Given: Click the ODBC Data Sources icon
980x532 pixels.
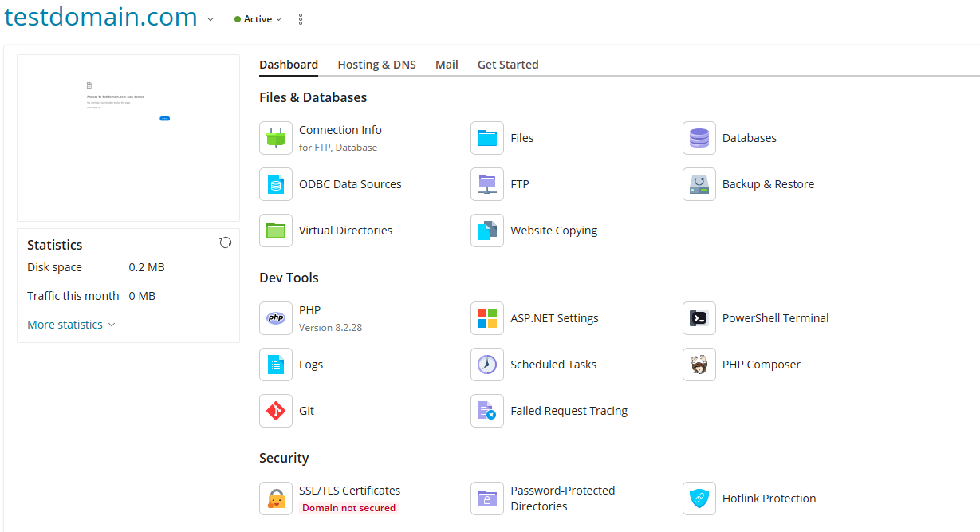Looking at the screenshot, I should coord(276,184).
